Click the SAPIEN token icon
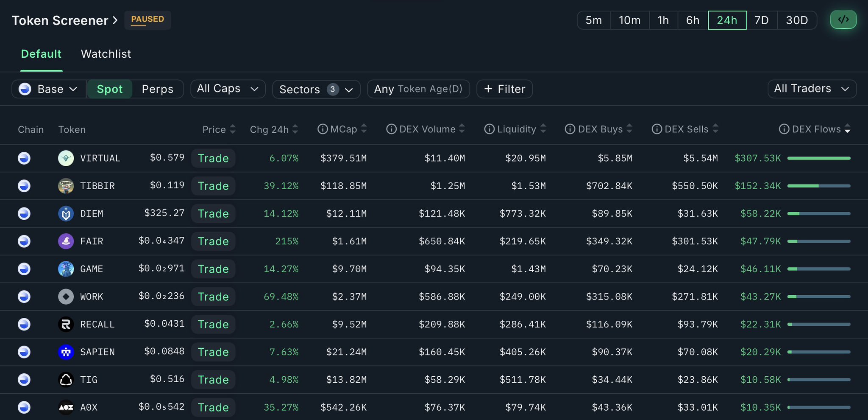 click(x=66, y=352)
